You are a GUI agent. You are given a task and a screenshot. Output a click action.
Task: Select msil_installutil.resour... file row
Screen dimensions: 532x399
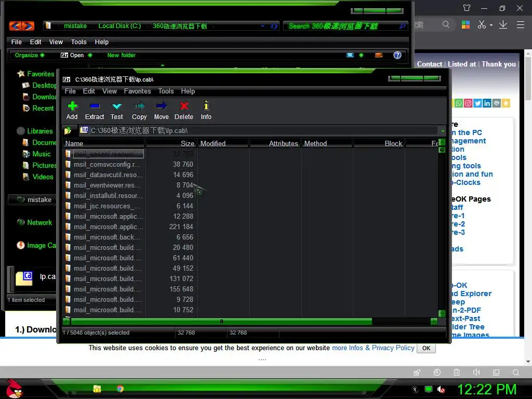pos(104,196)
